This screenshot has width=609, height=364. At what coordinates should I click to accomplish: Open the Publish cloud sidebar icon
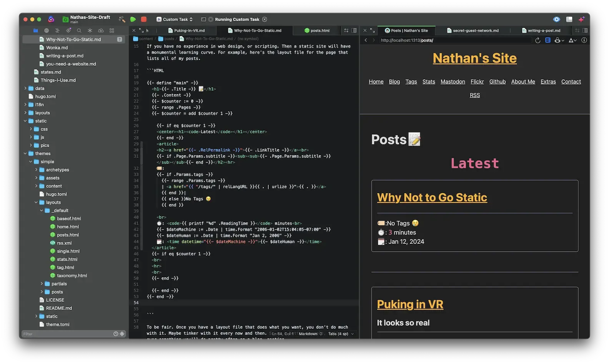coord(101,30)
